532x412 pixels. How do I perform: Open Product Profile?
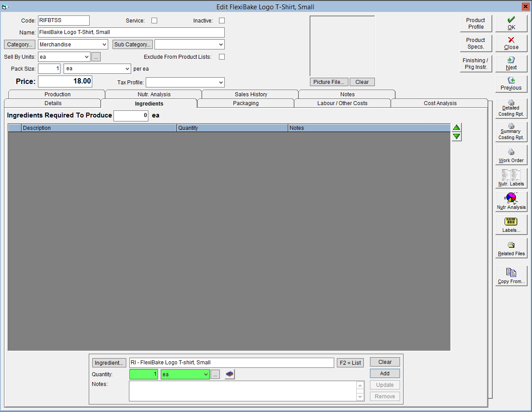(x=476, y=23)
